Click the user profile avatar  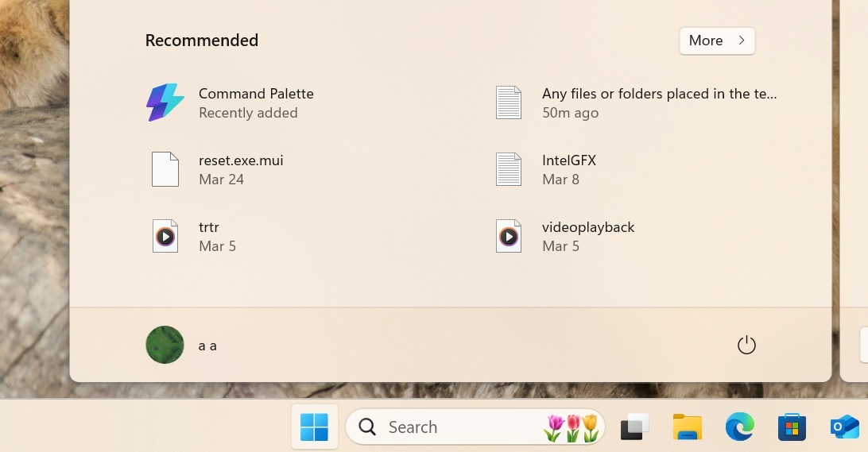pyautogui.click(x=165, y=346)
